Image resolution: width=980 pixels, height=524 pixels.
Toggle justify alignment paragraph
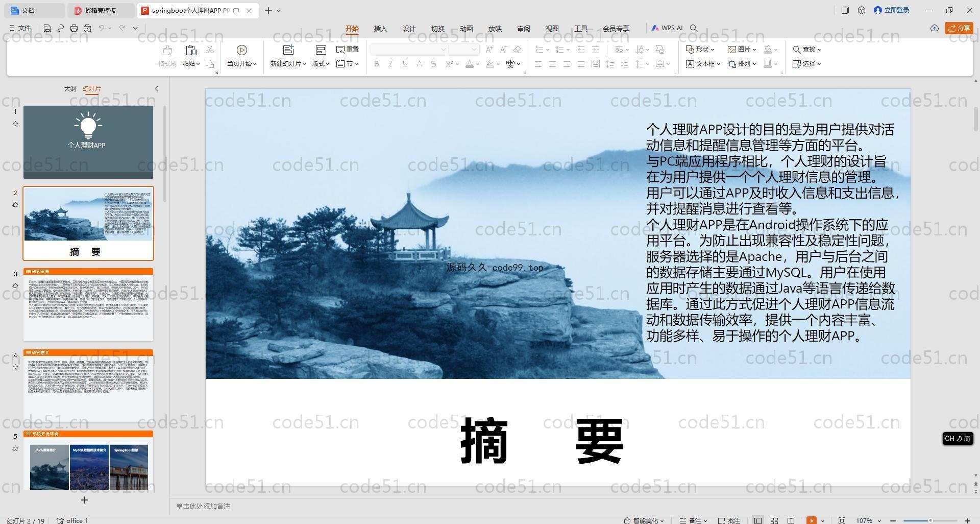pyautogui.click(x=581, y=64)
